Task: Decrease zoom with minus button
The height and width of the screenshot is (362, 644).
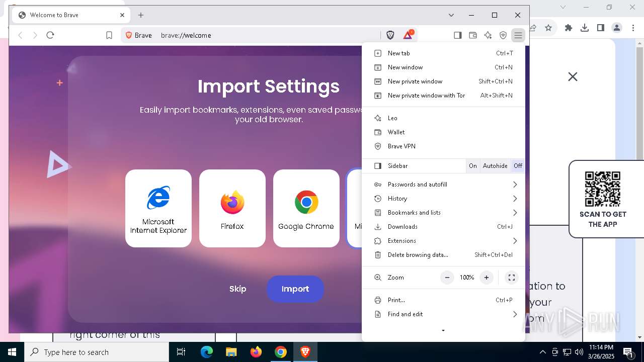Action: pos(447,278)
